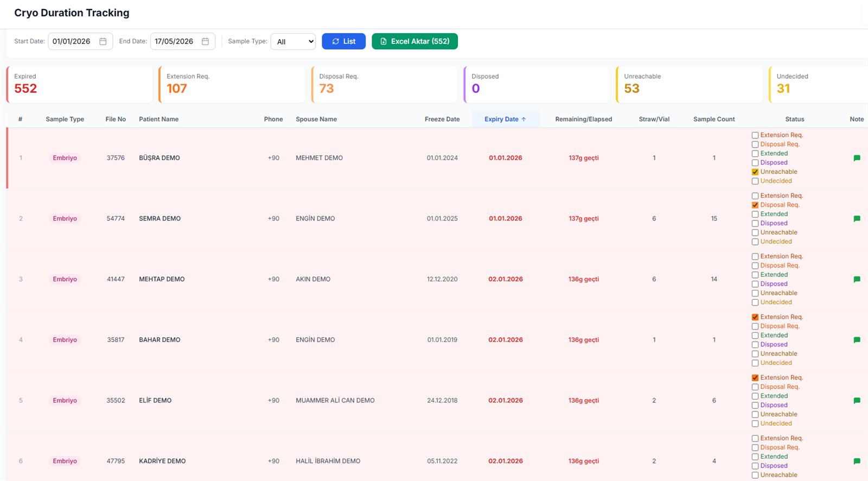Click Embriyo tag in BÜŞRA DEMO row
This screenshot has width=868, height=481.
click(x=65, y=158)
